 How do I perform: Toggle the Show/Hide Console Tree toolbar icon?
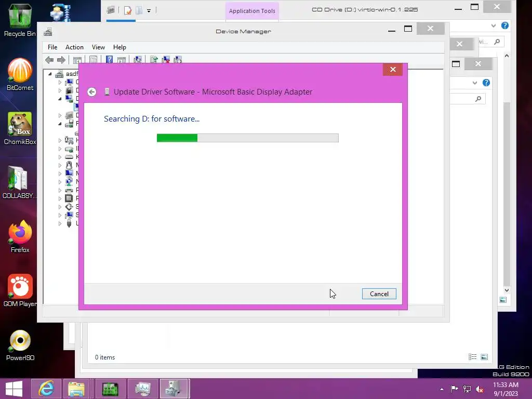77,60
